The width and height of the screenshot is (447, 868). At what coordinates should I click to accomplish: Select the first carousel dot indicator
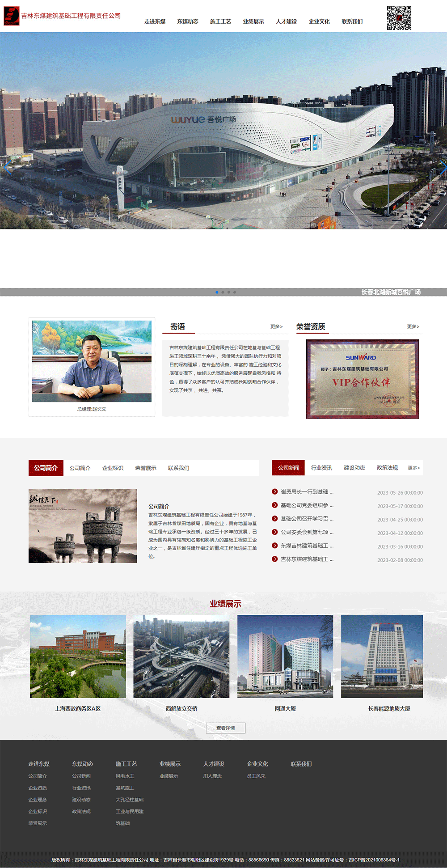217,292
